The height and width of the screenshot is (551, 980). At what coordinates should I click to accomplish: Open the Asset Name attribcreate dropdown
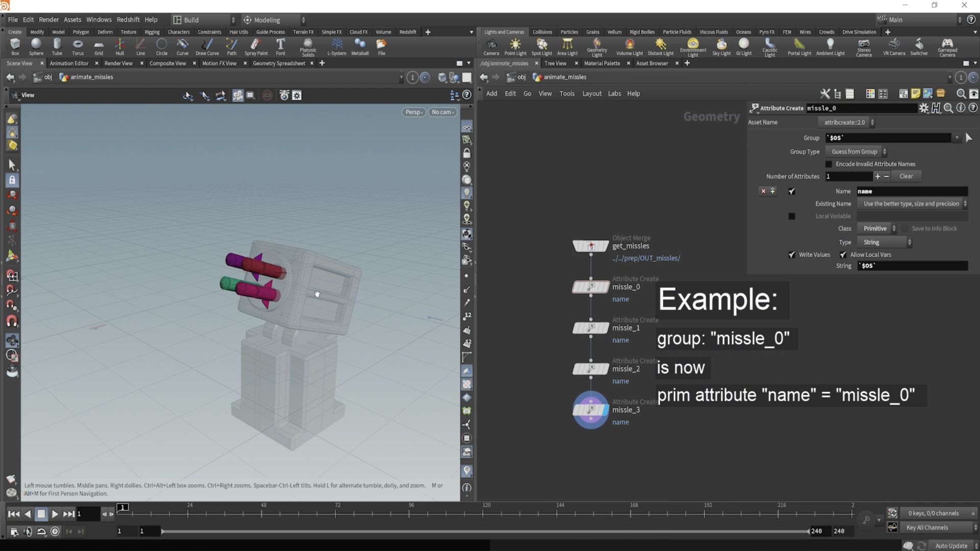[846, 122]
